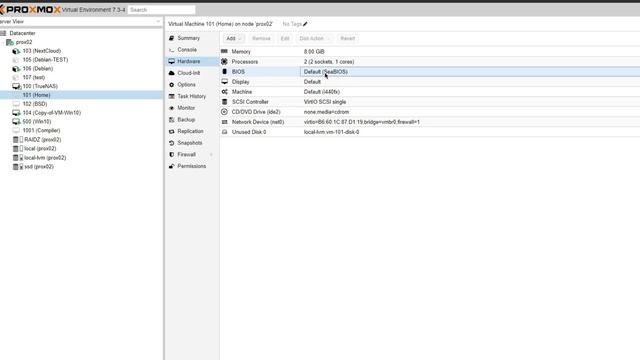This screenshot has width=640, height=360.
Task: Select 105 (Debian-TEST) entry
Action: click(45, 60)
